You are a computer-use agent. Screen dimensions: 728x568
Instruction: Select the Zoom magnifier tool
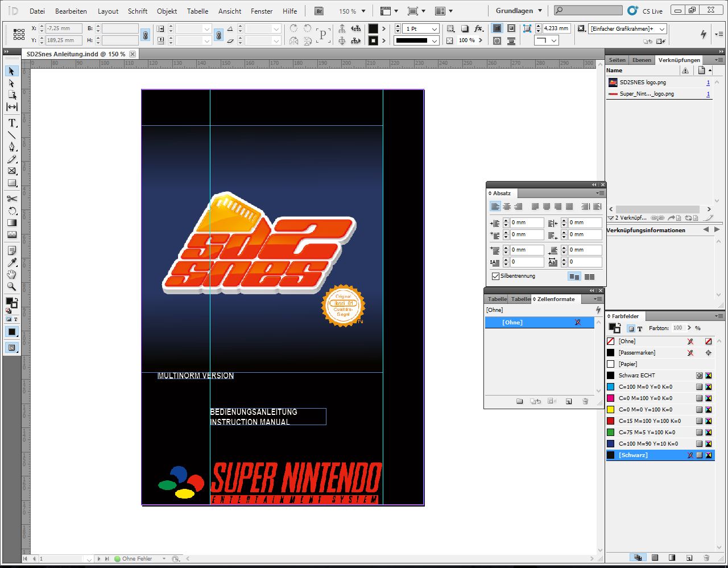[11, 286]
